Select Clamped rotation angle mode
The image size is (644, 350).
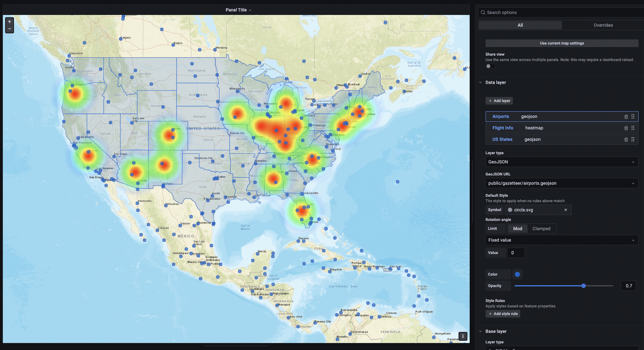point(541,229)
